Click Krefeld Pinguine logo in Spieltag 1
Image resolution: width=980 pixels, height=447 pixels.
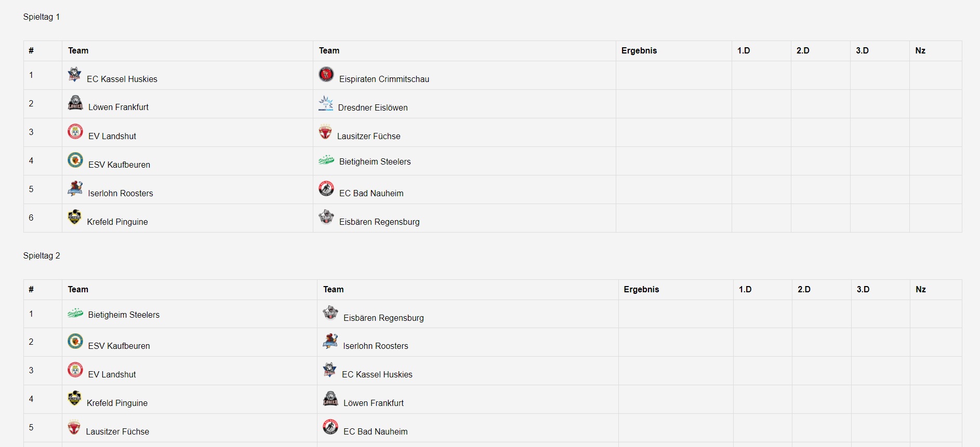point(75,217)
